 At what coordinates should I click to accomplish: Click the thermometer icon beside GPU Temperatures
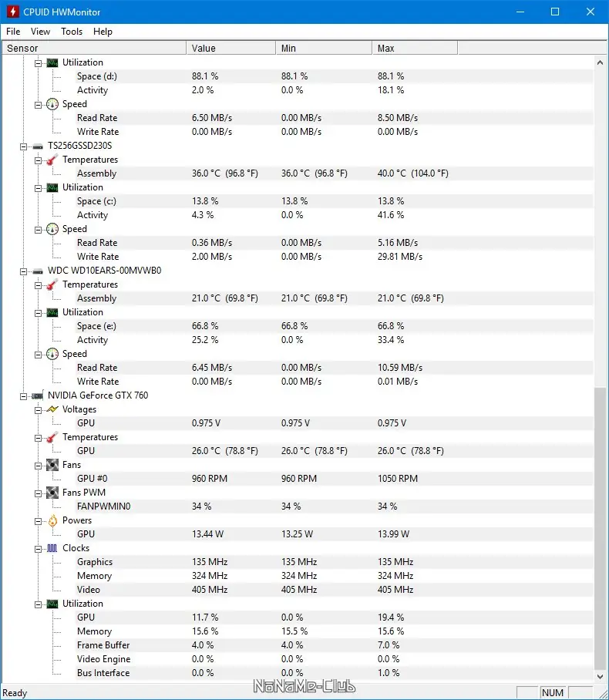click(52, 437)
